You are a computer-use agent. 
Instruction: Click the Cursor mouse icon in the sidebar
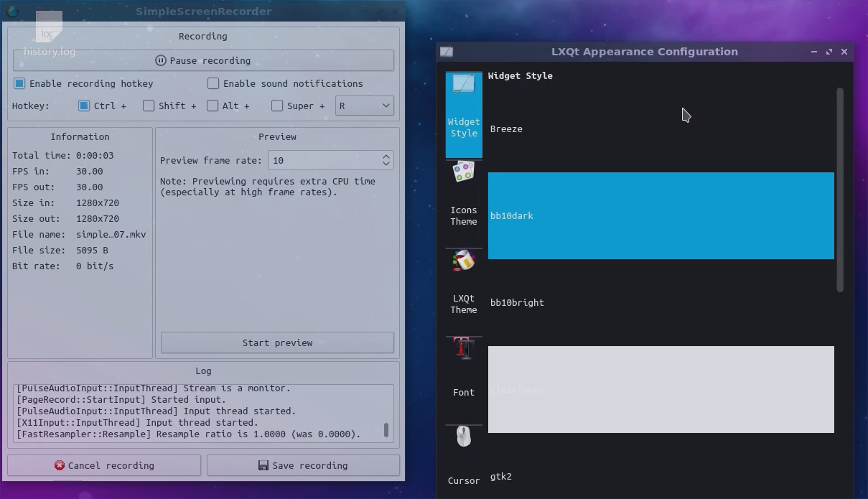[x=464, y=436]
